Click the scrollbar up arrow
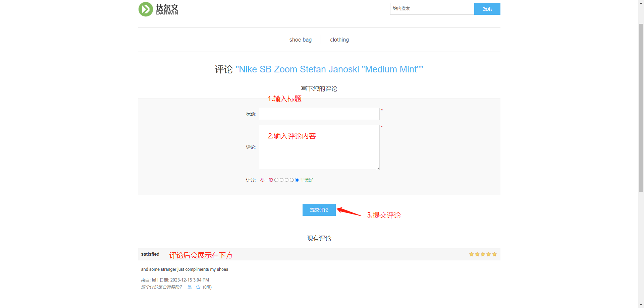644x308 pixels. 641,2
